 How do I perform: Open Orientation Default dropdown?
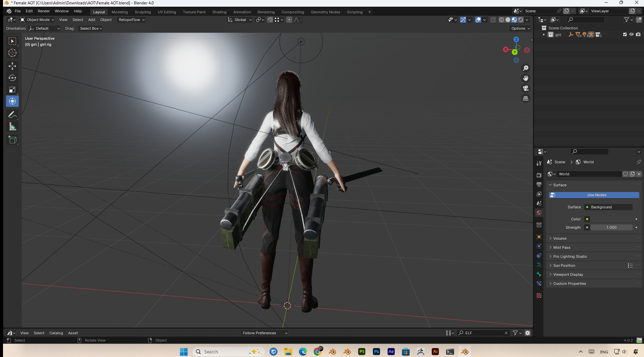[x=44, y=28]
